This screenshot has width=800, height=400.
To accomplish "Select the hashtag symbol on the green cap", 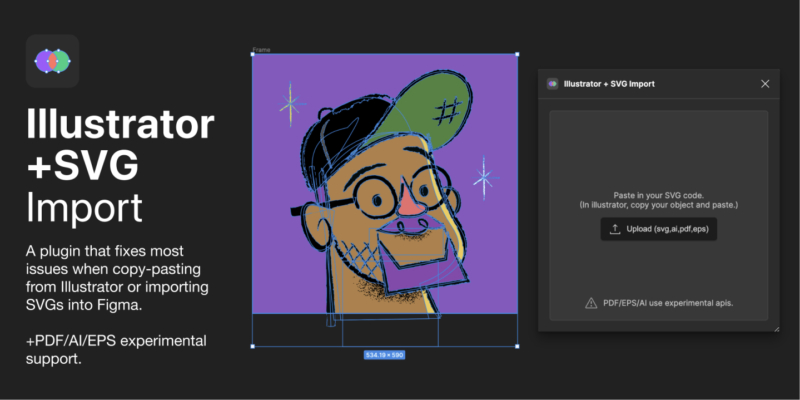I will point(447,110).
